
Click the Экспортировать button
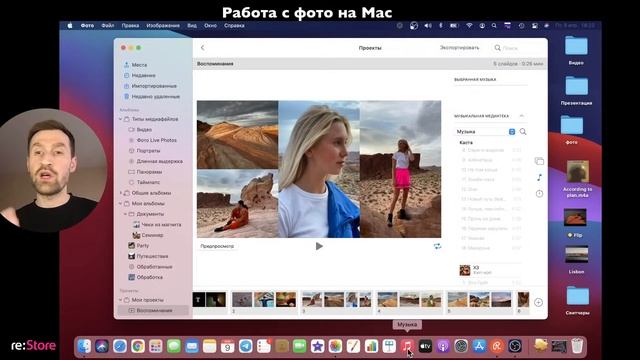[459, 48]
